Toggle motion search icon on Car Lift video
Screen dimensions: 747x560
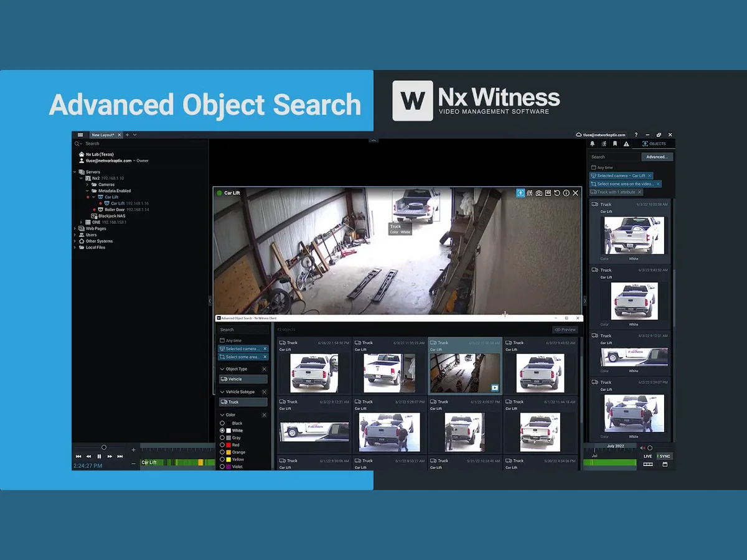(530, 193)
